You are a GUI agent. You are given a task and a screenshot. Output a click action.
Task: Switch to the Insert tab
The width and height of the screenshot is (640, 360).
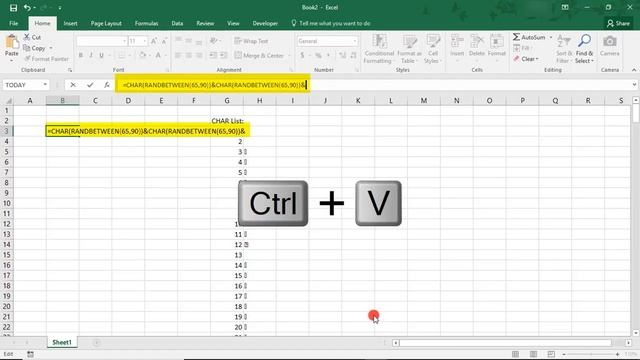[x=70, y=23]
